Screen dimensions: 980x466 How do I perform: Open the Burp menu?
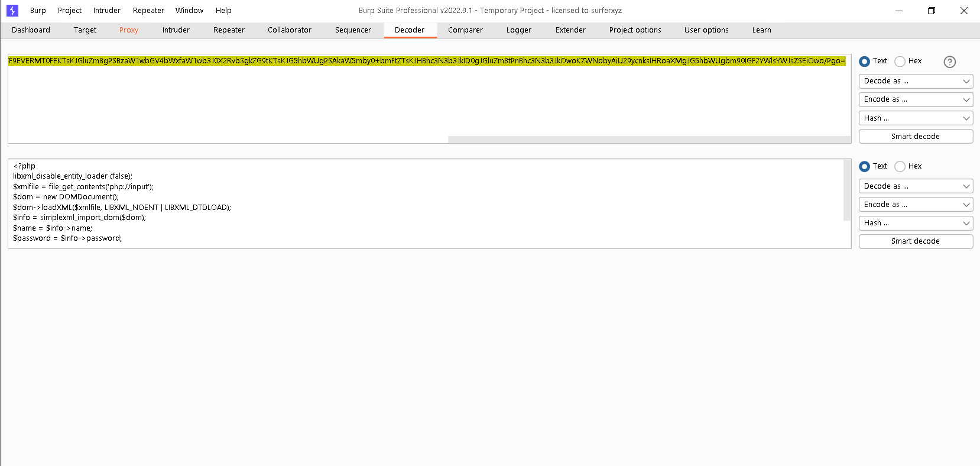[x=38, y=11]
